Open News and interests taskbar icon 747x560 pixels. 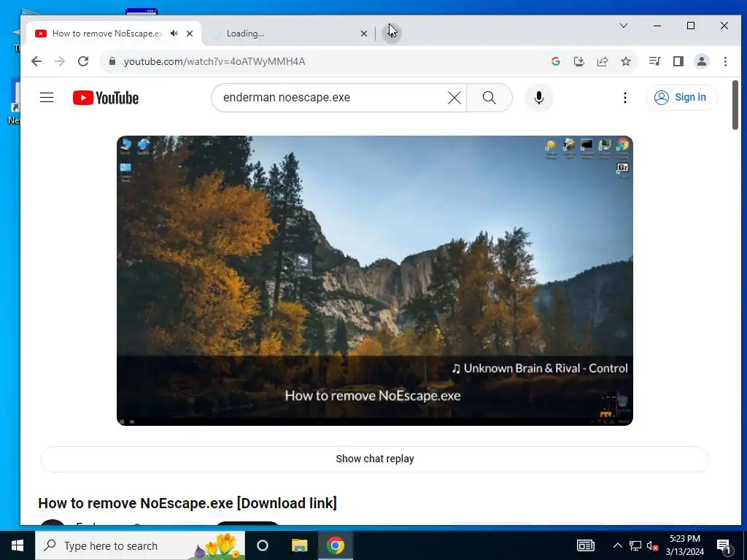[586, 545]
